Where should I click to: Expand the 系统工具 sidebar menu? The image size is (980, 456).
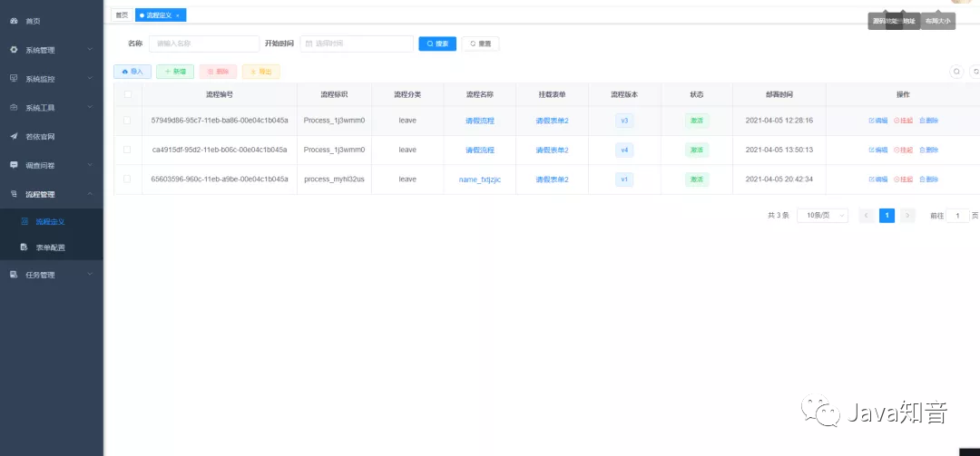(51, 108)
